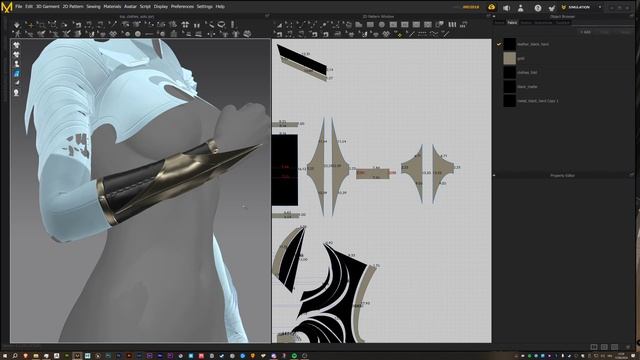Viewport: 640px width, 360px height.
Task: Click the bird icon in title bar
Action: tap(552, 8)
